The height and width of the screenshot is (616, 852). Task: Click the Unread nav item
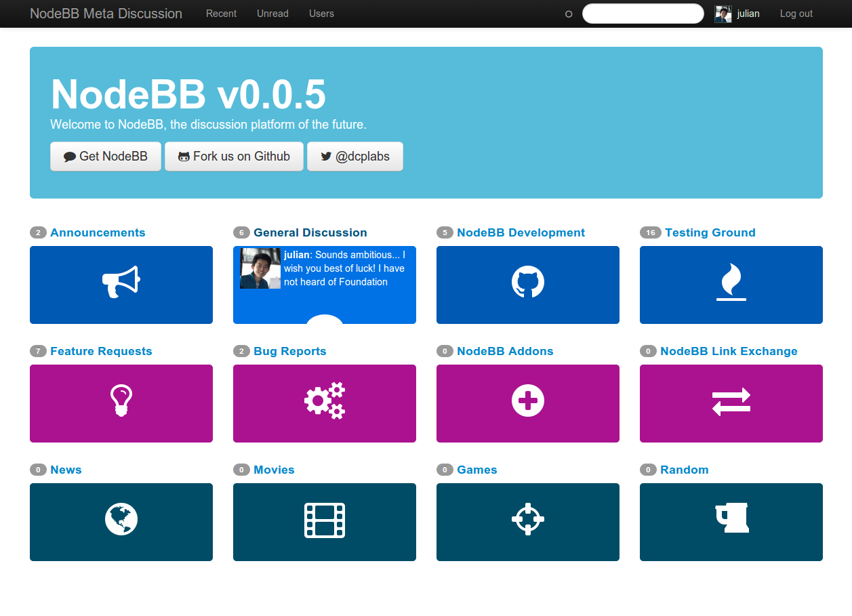pyautogui.click(x=272, y=14)
